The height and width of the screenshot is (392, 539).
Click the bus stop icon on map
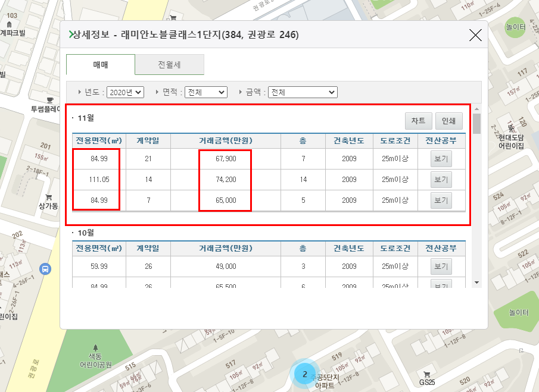point(45,269)
